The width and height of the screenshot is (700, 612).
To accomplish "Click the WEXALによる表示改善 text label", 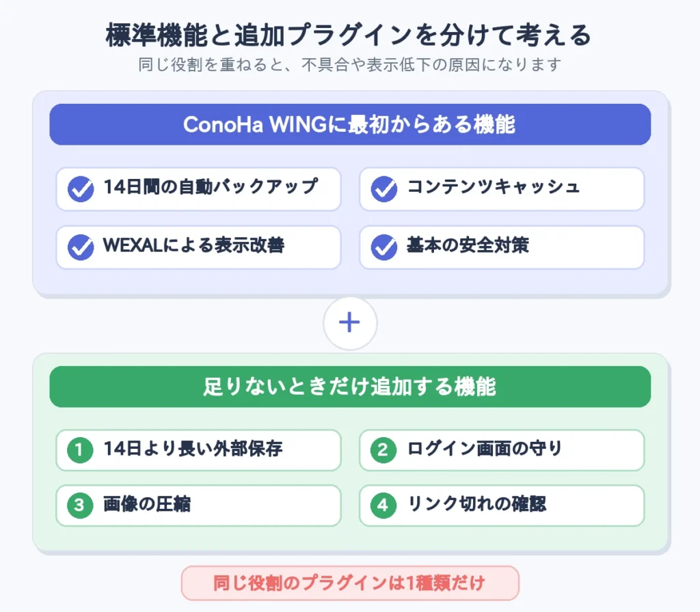I will tap(193, 245).
